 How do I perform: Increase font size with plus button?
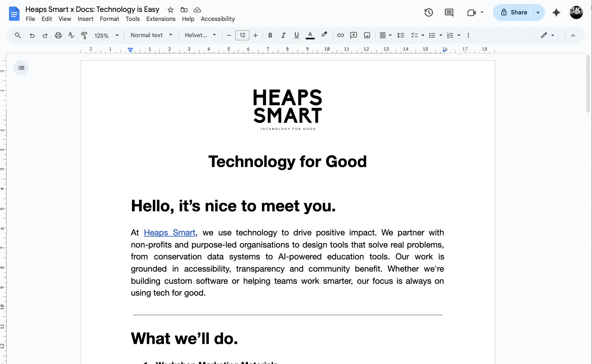(255, 35)
